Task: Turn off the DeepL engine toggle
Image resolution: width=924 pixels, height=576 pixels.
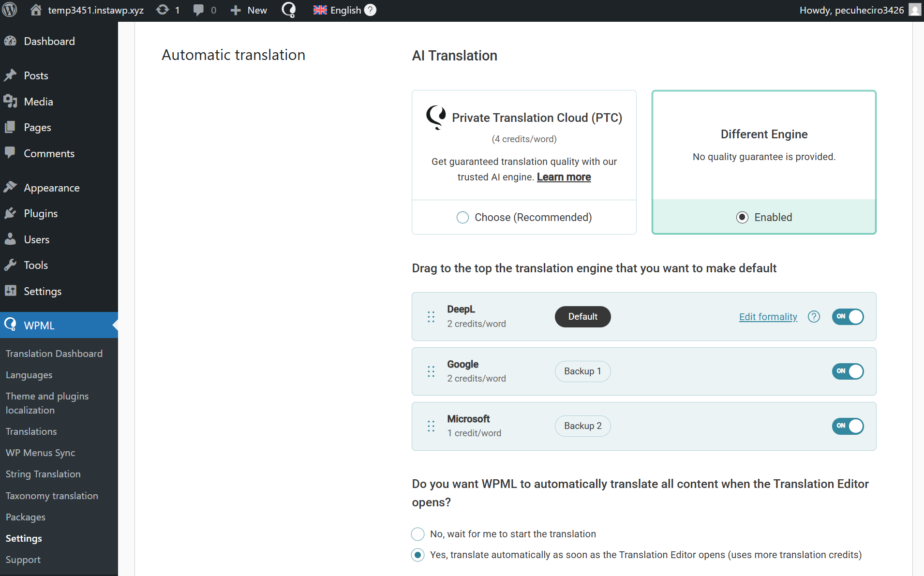Action: pyautogui.click(x=848, y=317)
